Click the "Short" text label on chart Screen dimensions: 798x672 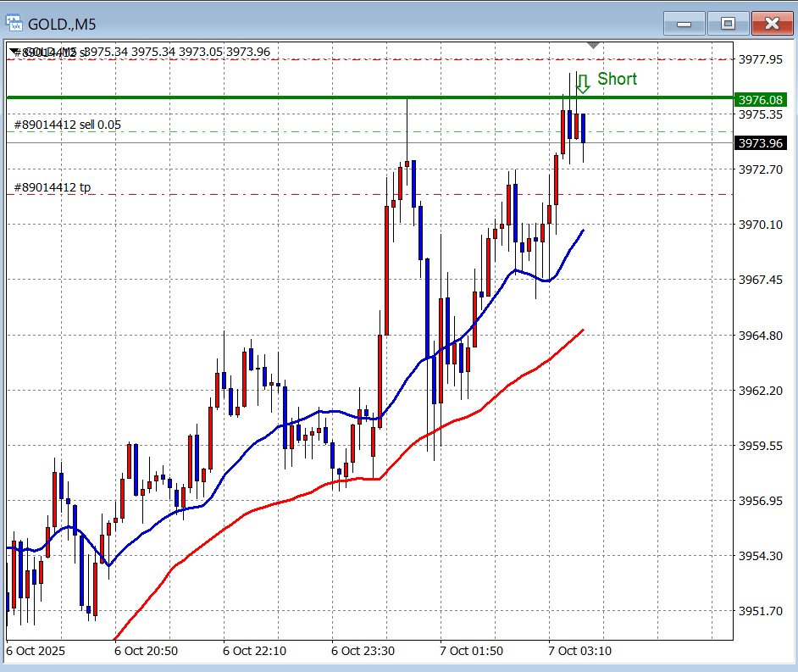coord(617,79)
